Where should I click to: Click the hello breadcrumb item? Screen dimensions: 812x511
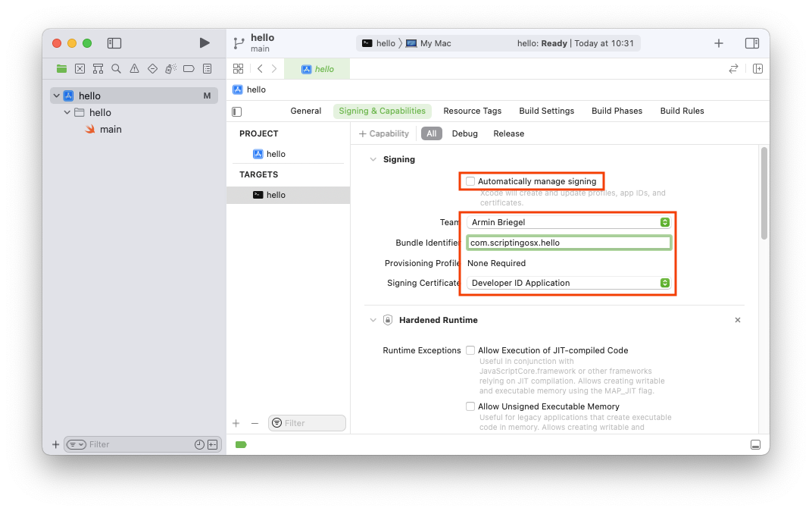tap(250, 89)
